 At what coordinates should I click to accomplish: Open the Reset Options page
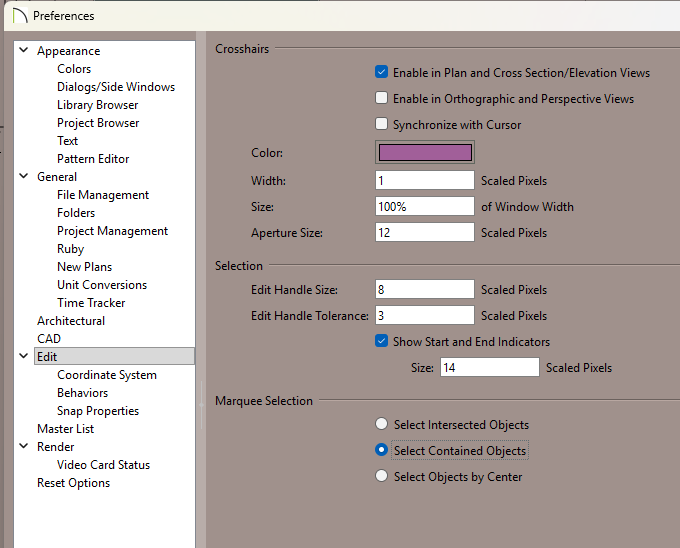click(x=73, y=483)
